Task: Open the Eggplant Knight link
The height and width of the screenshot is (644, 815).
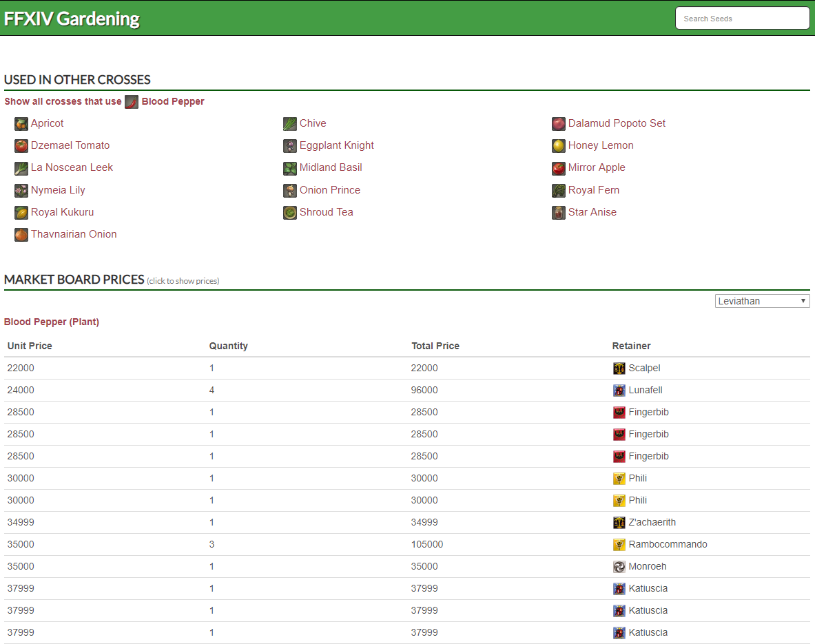Action: coord(337,145)
